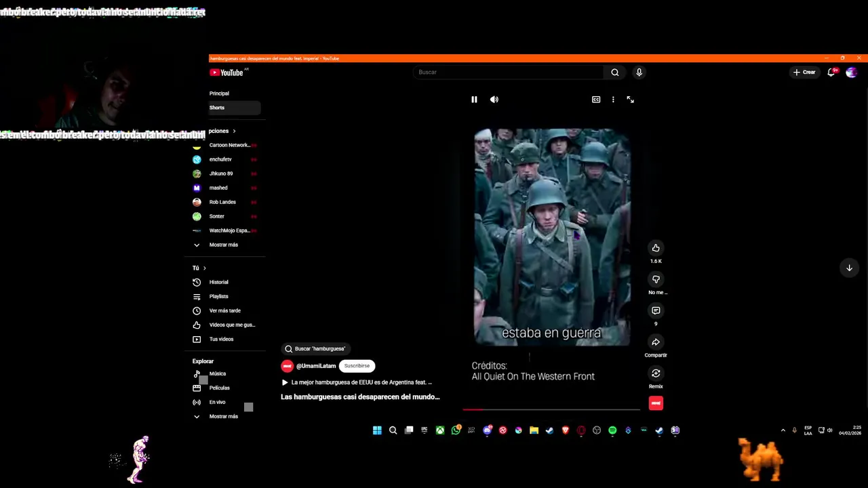868x488 pixels.
Task: Expand Mostrar más under Explorar
Action: click(x=224, y=416)
